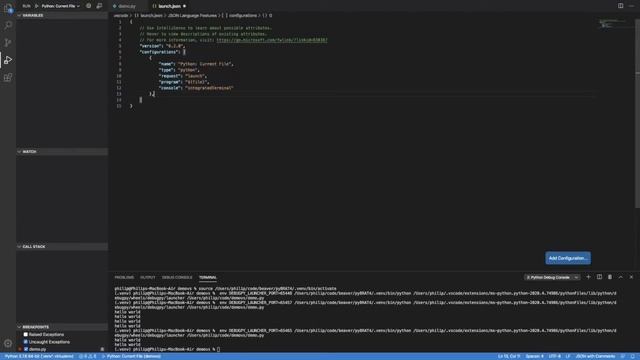Open the Source Control view
The height and width of the screenshot is (360, 640).
point(8,42)
